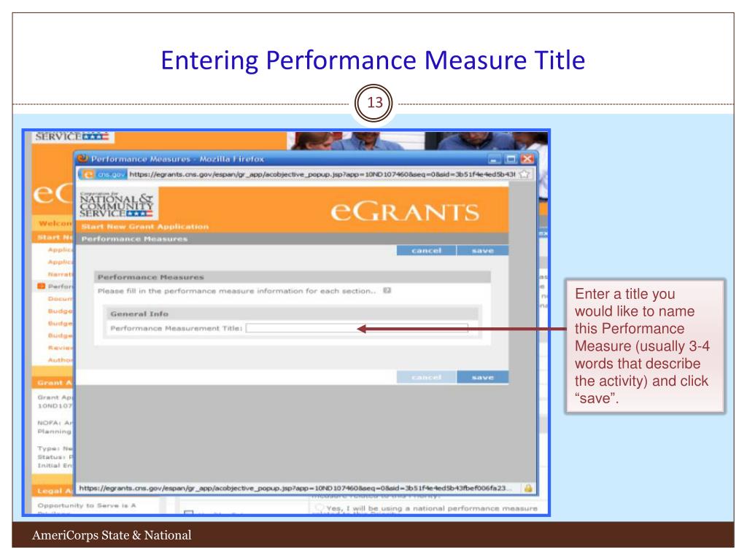Click the padlock icon in status bar
The width and height of the screenshot is (747, 560).
pos(528,488)
